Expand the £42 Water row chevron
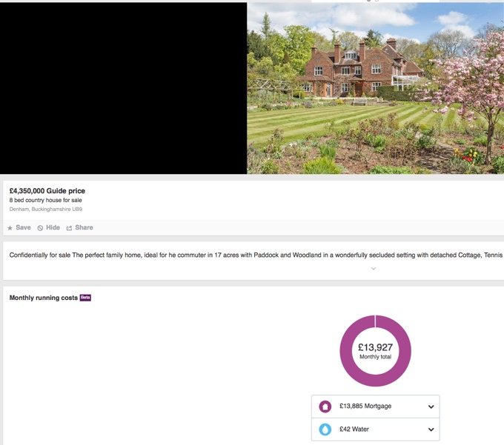Screen dimensions: 504x445 (431, 429)
